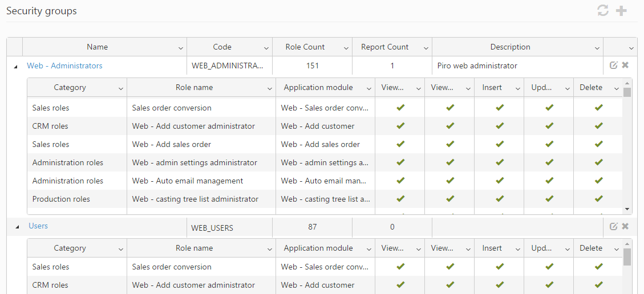644x294 pixels.
Task: Toggle Delete checkmark for Web - Auto email management
Action: pyautogui.click(x=598, y=181)
